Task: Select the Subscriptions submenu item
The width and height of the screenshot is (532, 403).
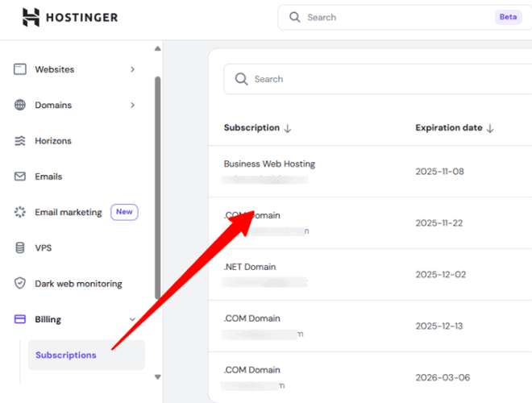Action: [86, 355]
